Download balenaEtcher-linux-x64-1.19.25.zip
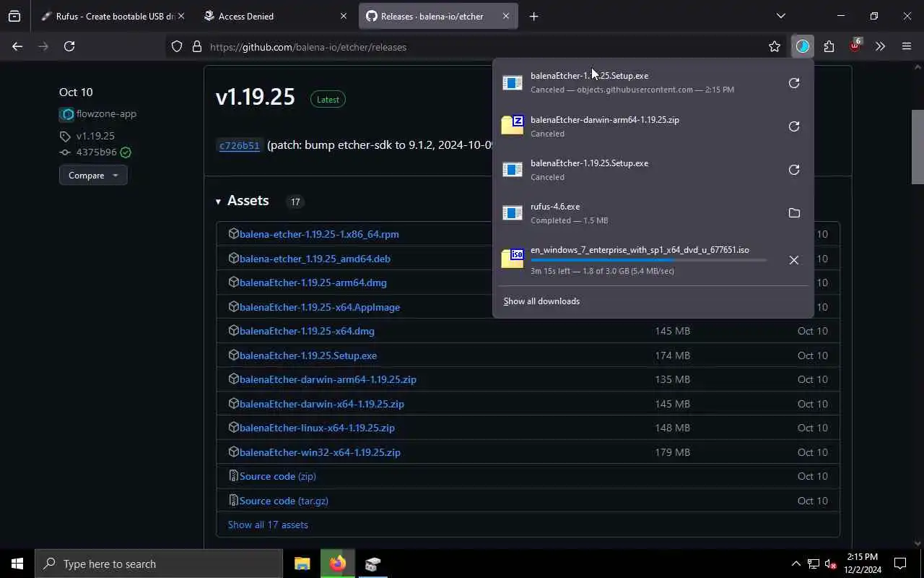Viewport: 924px width, 578px height. [317, 428]
